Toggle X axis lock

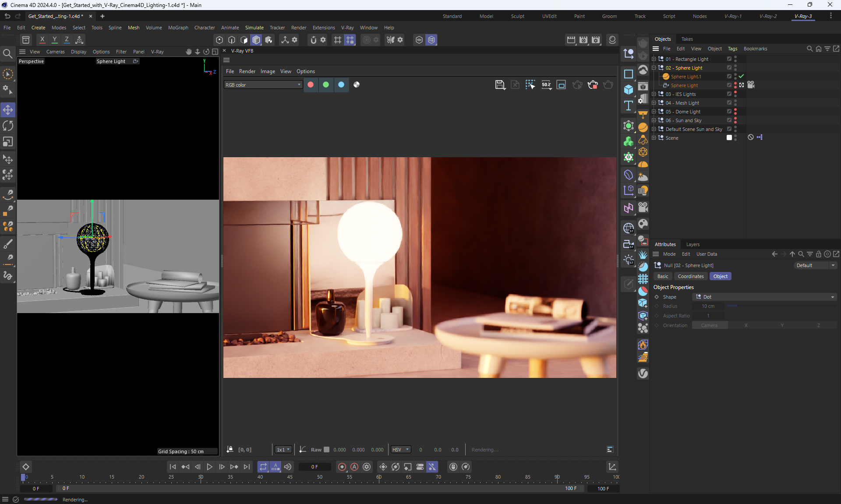coord(42,40)
